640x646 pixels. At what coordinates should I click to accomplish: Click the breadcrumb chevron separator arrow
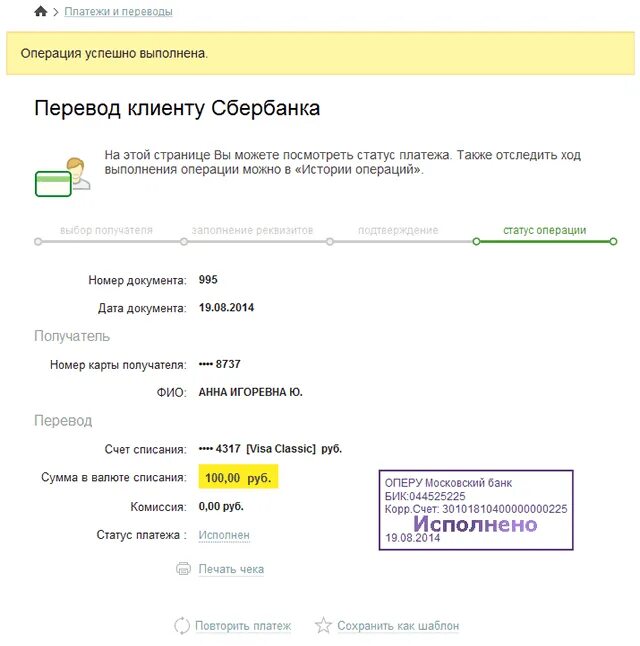tap(56, 12)
